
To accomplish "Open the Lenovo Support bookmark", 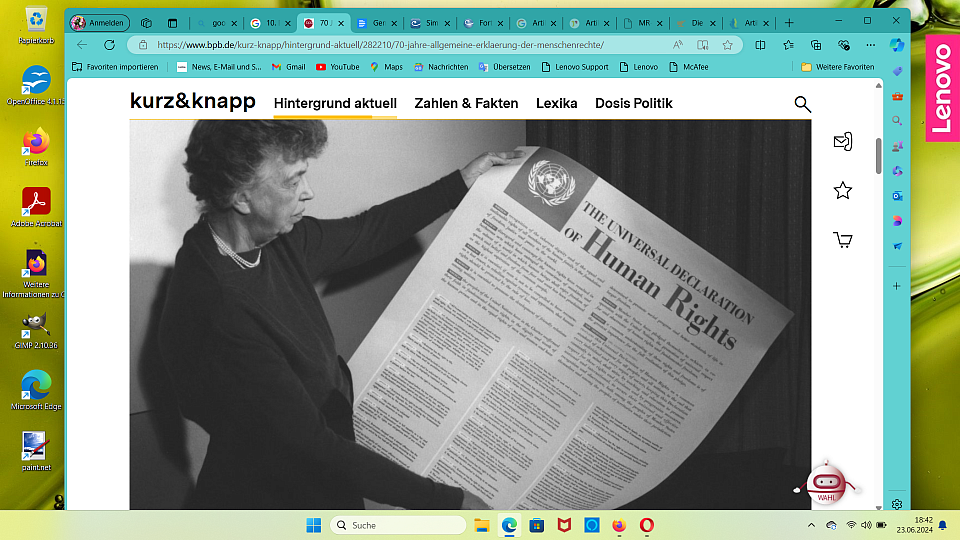I will pyautogui.click(x=575, y=67).
